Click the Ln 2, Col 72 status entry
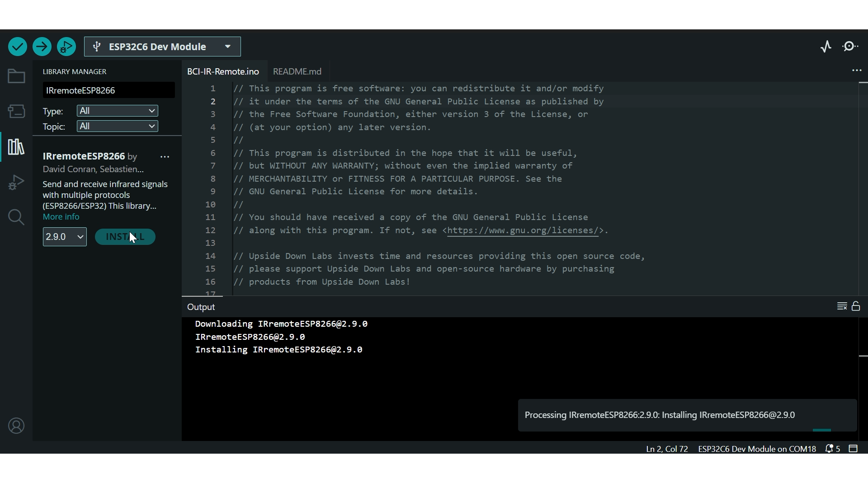Viewport: 868px width, 488px height. pos(667,449)
